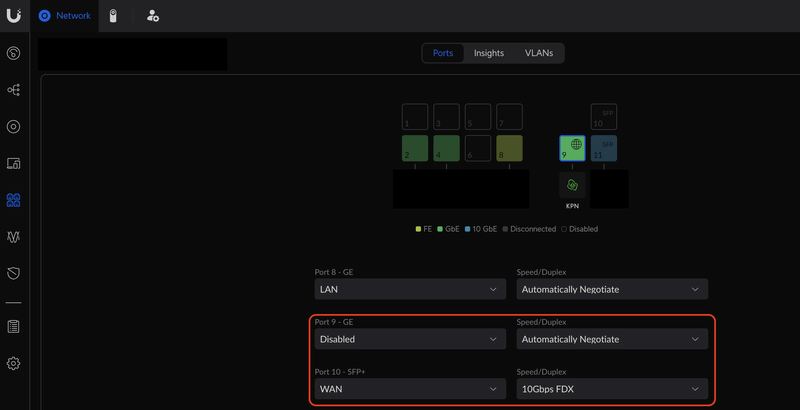
Task: Switch to the VLANs tab
Action: tap(539, 53)
